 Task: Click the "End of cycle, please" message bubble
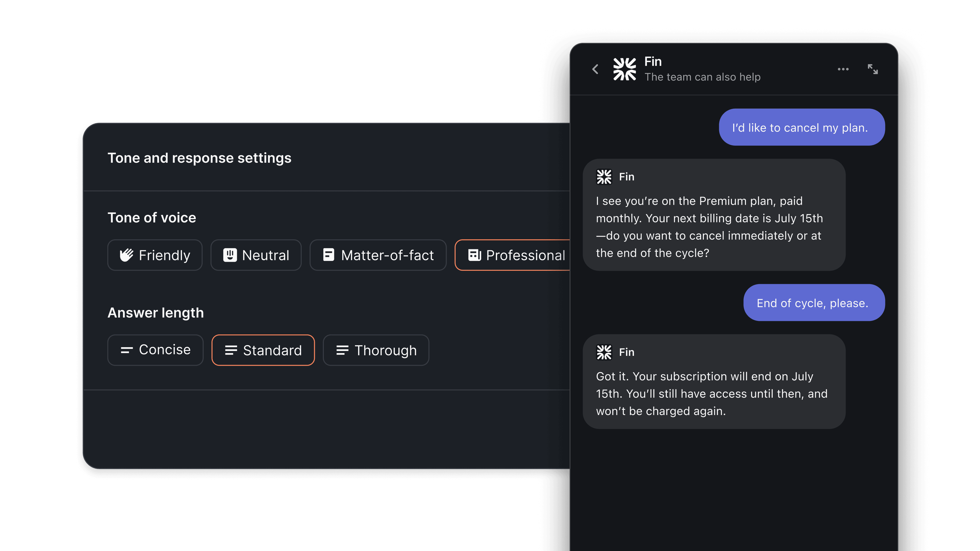click(814, 303)
